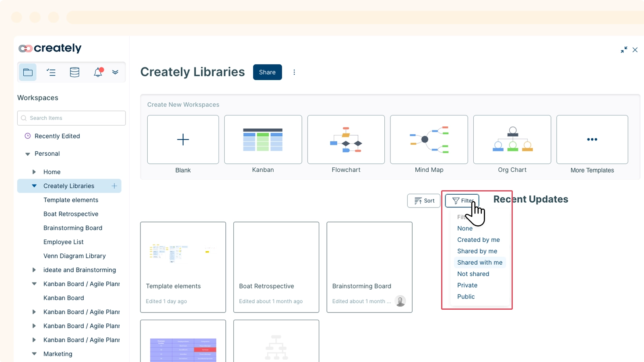Viewport: 644px width, 362px height.
Task: Open the database panel icon
Action: tap(74, 72)
